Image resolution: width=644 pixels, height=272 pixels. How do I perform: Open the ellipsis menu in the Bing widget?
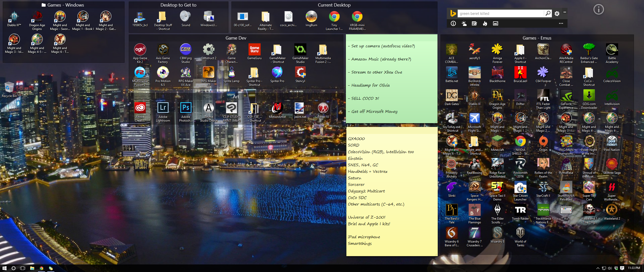[x=561, y=23]
